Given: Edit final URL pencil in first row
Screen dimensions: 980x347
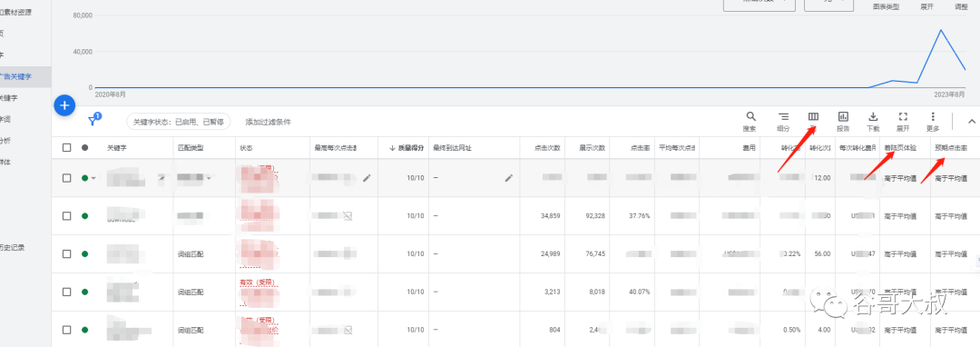Looking at the screenshot, I should pyautogui.click(x=509, y=178).
